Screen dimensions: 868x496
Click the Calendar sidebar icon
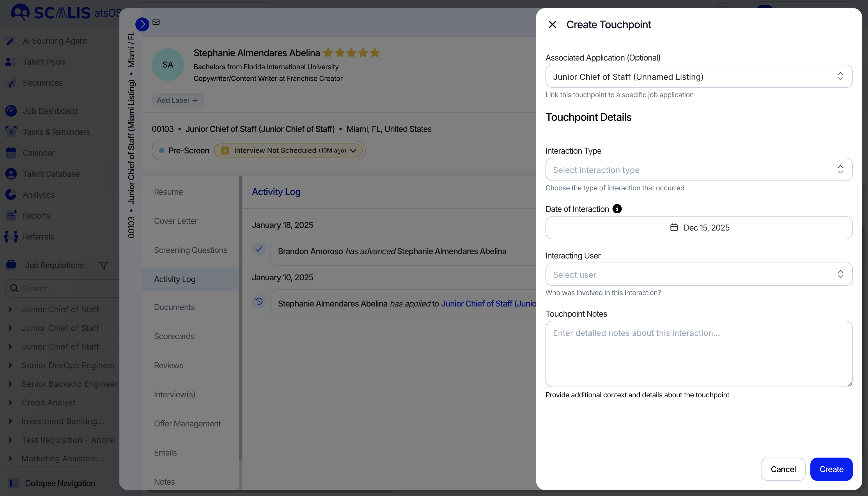pyautogui.click(x=11, y=153)
